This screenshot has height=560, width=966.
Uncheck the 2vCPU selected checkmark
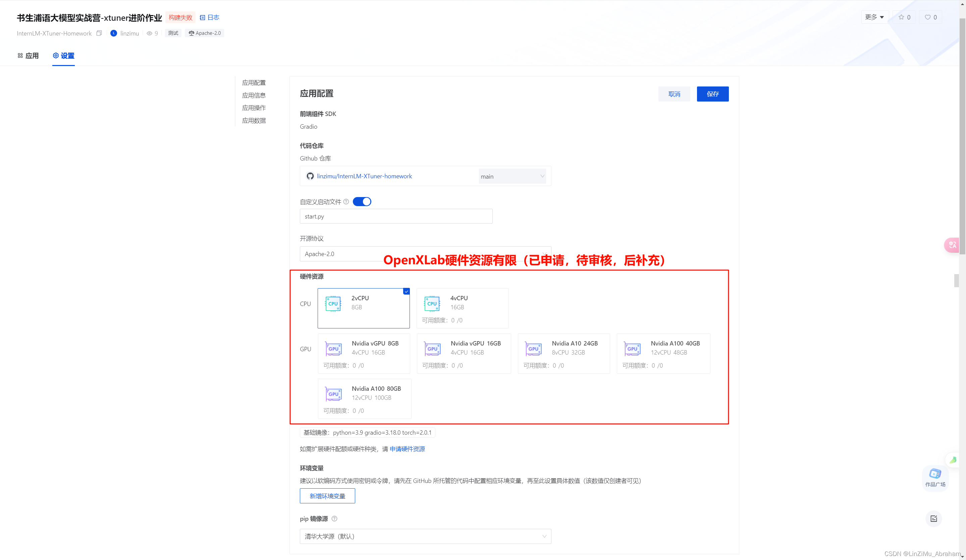pos(406,292)
